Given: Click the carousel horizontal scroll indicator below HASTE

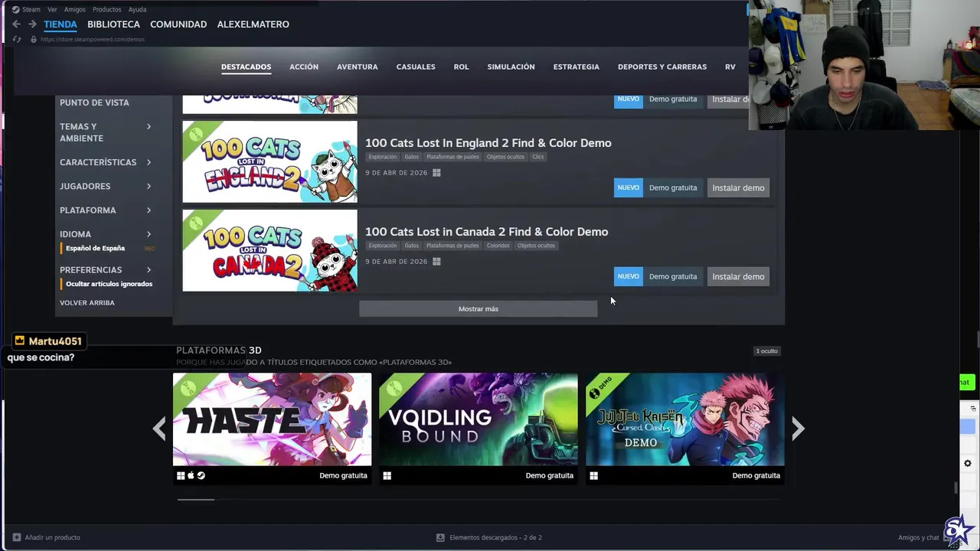Looking at the screenshot, I should pyautogui.click(x=196, y=499).
